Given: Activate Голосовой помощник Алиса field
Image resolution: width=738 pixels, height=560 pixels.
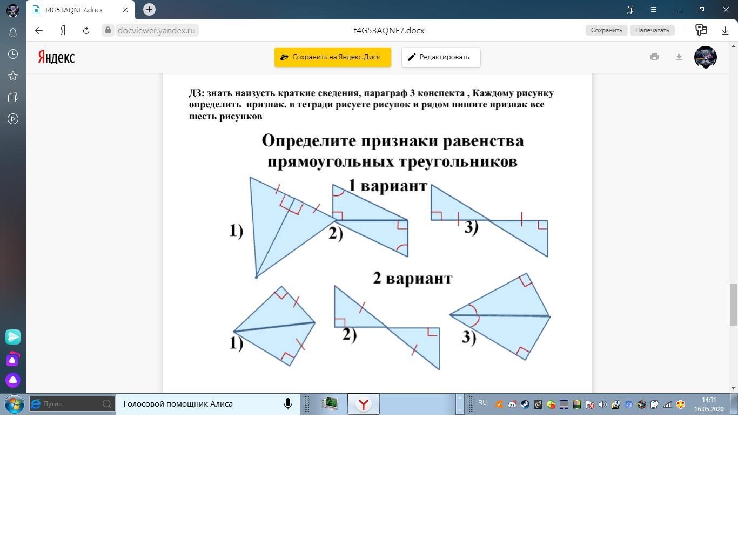Looking at the screenshot, I should 208,404.
